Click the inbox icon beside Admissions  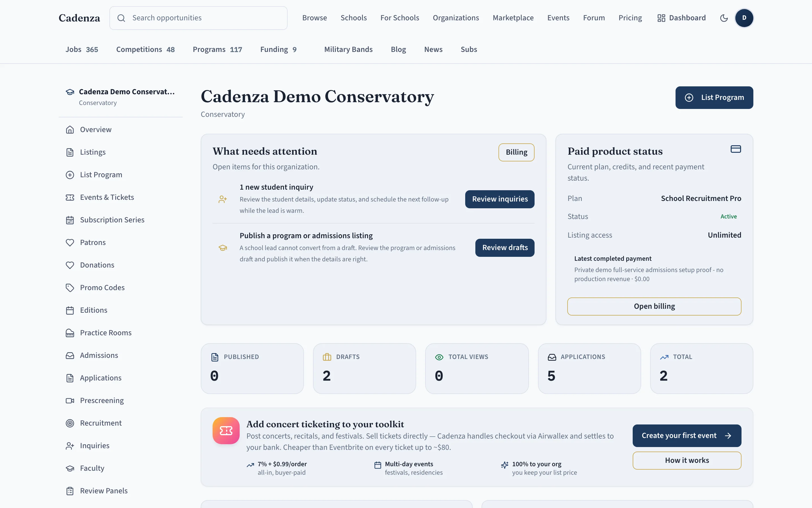[70, 356]
